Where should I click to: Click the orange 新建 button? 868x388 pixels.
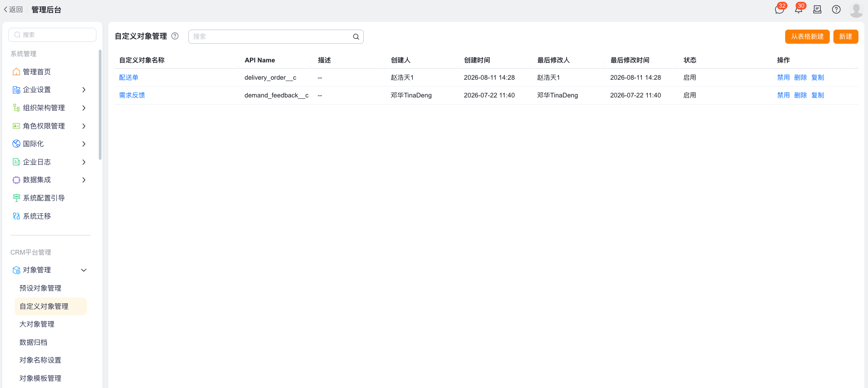coord(846,36)
